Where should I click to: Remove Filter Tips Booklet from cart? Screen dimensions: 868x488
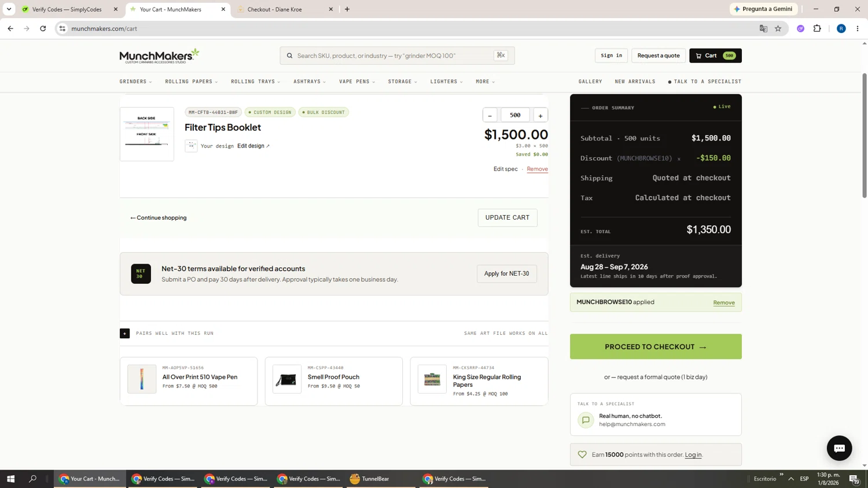(537, 169)
